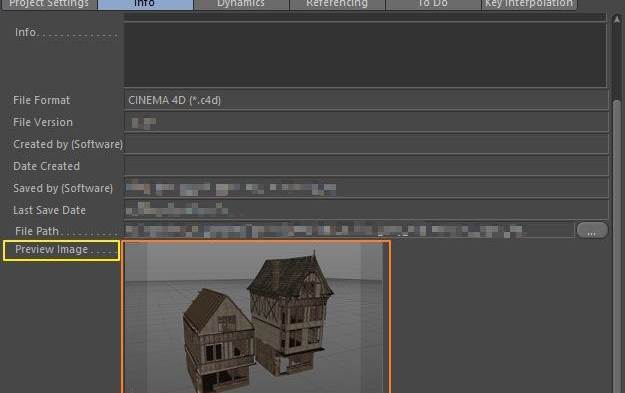Click the File Path label
The width and height of the screenshot is (625, 393).
point(37,231)
